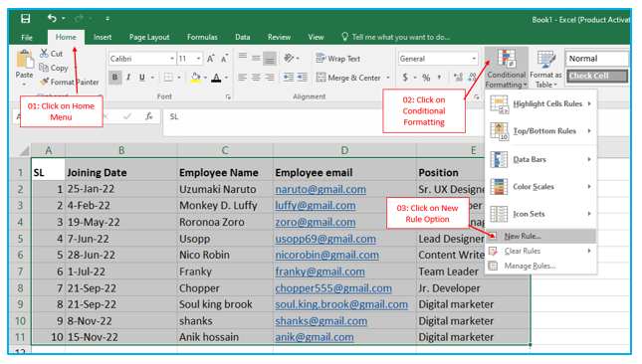Open the File tab

click(x=27, y=37)
